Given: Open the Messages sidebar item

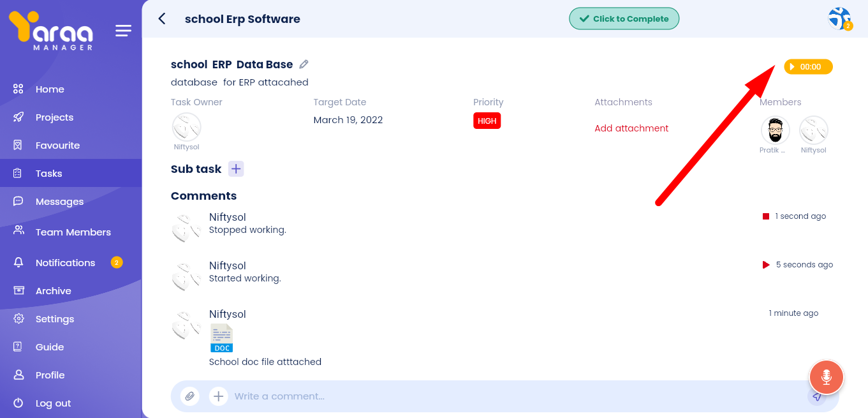Looking at the screenshot, I should pos(59,202).
